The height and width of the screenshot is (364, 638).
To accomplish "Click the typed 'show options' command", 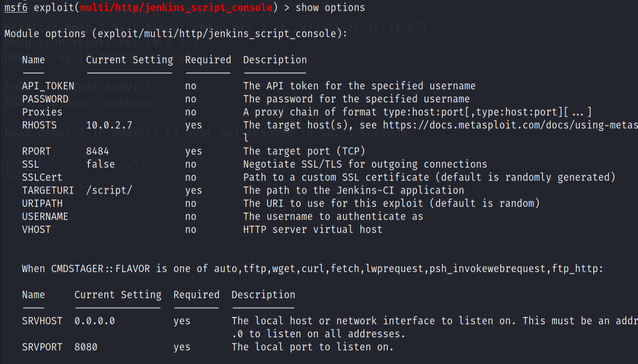I will point(330,8).
